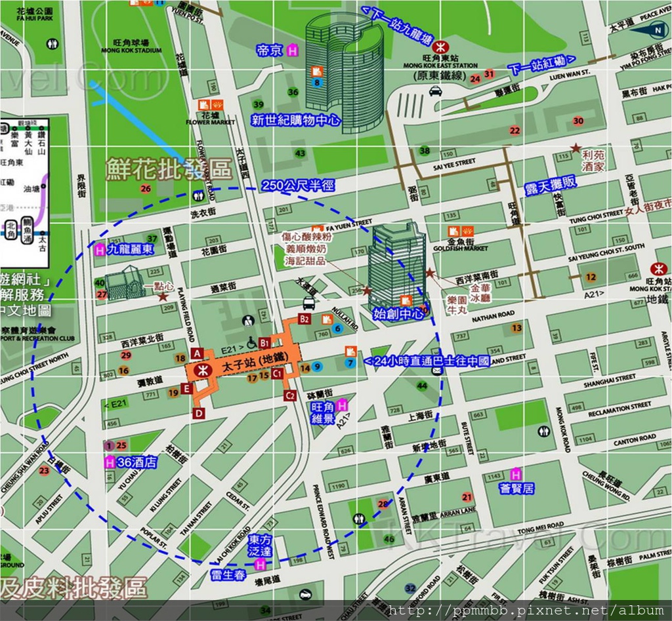Click the green number 43 marker
This screenshot has width=672, height=621.
(300, 153)
